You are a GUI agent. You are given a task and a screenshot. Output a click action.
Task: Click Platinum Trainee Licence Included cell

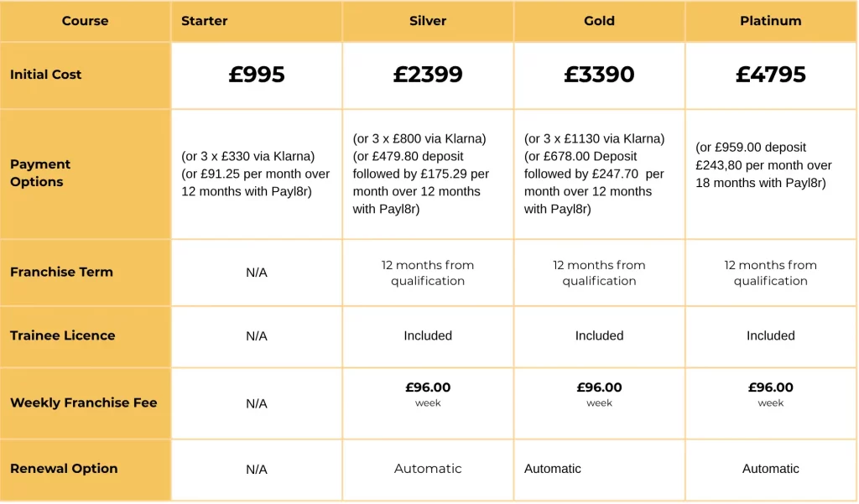770,335
